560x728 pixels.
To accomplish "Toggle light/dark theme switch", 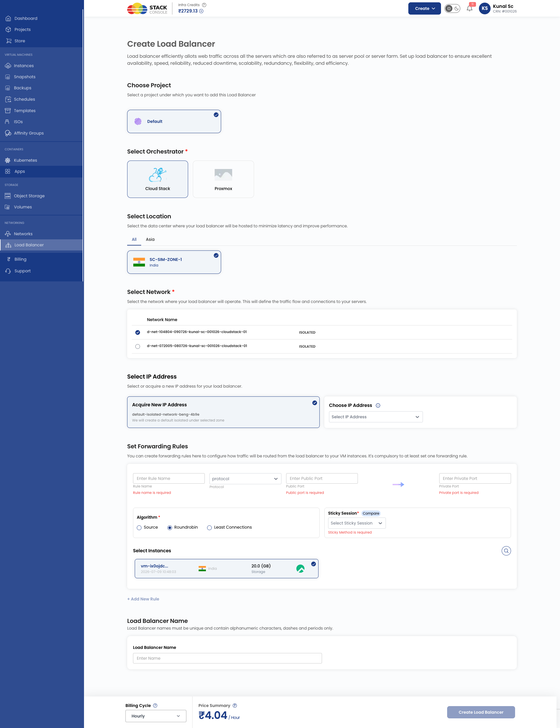I will pos(452,9).
